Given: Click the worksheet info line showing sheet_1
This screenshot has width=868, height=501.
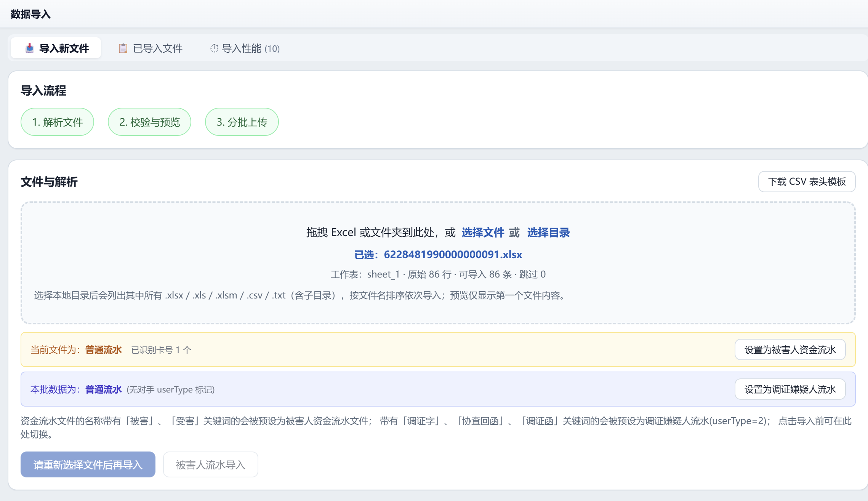Looking at the screenshot, I should click(438, 274).
